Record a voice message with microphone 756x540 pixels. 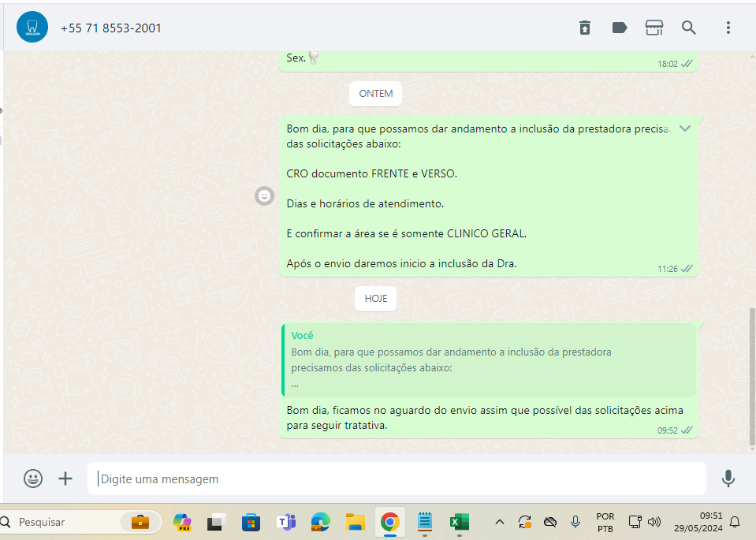[728, 479]
